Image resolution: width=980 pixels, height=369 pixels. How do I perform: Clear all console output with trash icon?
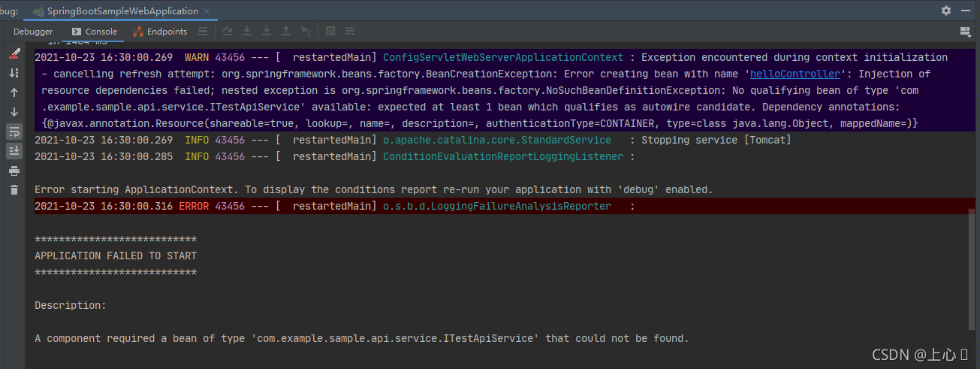pyautogui.click(x=14, y=190)
